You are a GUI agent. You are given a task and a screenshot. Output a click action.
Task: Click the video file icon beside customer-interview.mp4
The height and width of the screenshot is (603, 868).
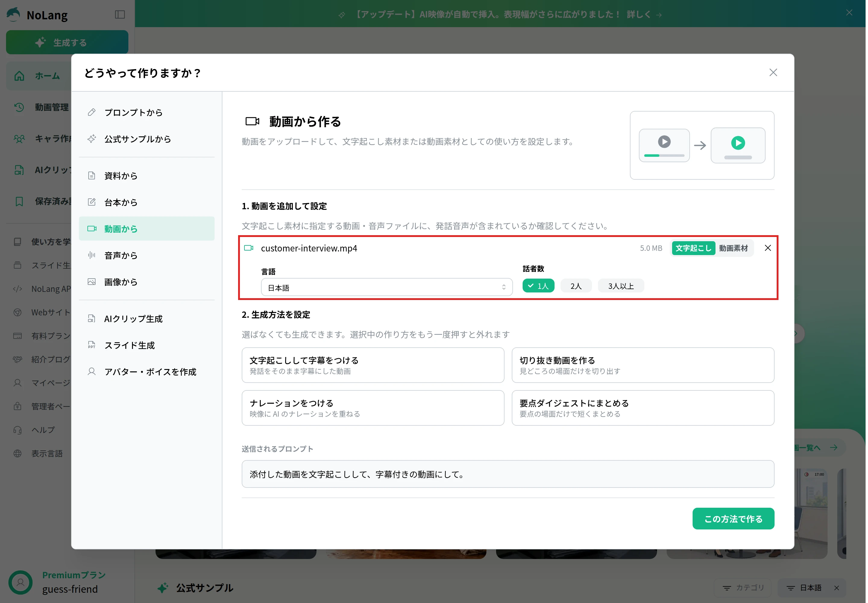pos(249,248)
